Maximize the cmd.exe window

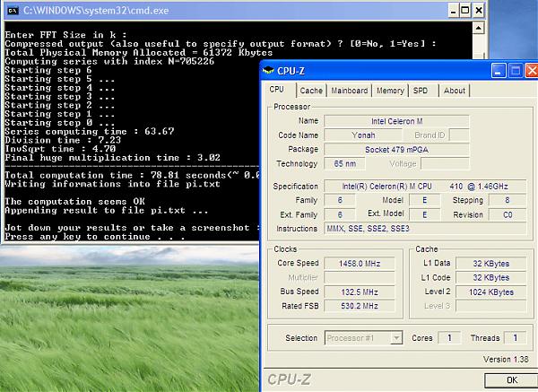(465, 11)
